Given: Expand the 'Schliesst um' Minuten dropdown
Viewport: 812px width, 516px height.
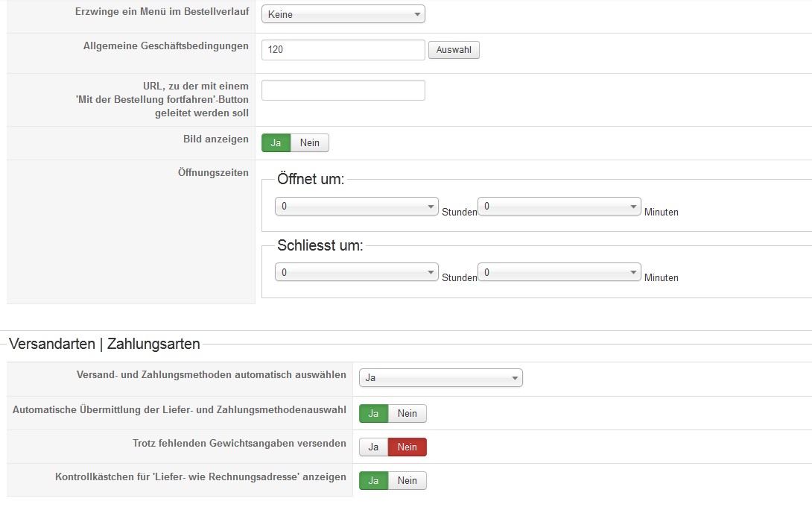Looking at the screenshot, I should [x=559, y=273].
